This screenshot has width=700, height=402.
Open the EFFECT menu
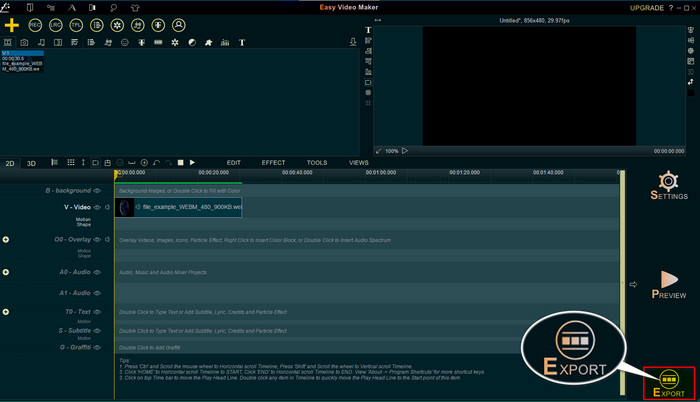(273, 163)
